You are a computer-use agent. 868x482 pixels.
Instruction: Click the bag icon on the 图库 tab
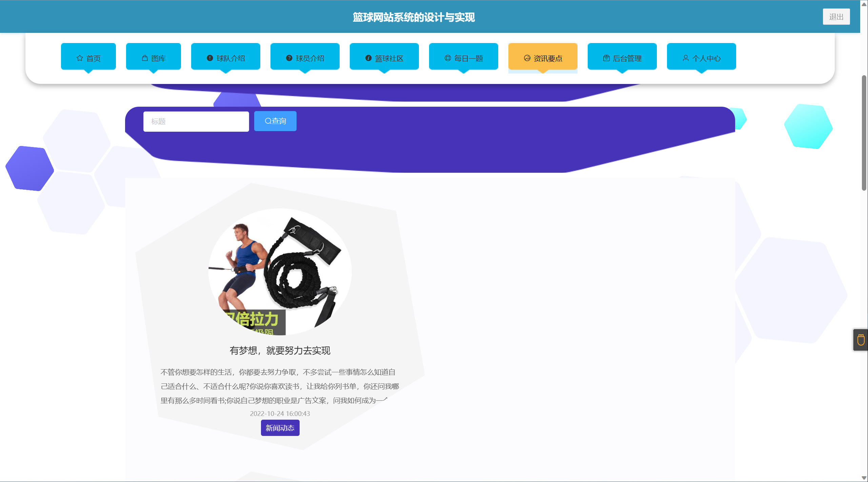144,58
